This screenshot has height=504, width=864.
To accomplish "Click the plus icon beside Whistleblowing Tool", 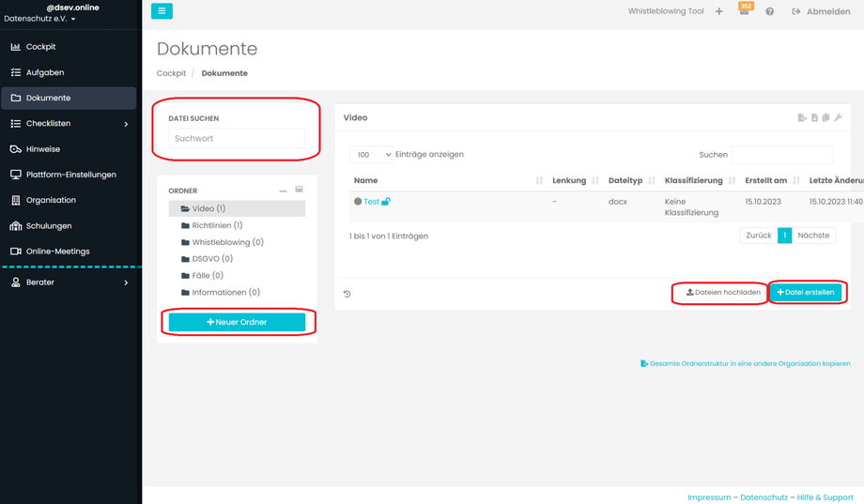I will coord(719,12).
